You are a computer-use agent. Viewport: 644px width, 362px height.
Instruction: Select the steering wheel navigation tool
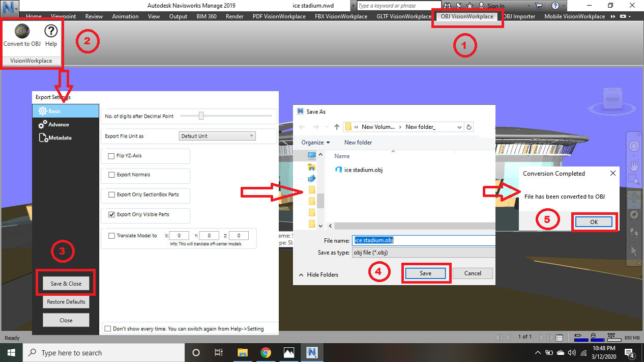pyautogui.click(x=634, y=147)
